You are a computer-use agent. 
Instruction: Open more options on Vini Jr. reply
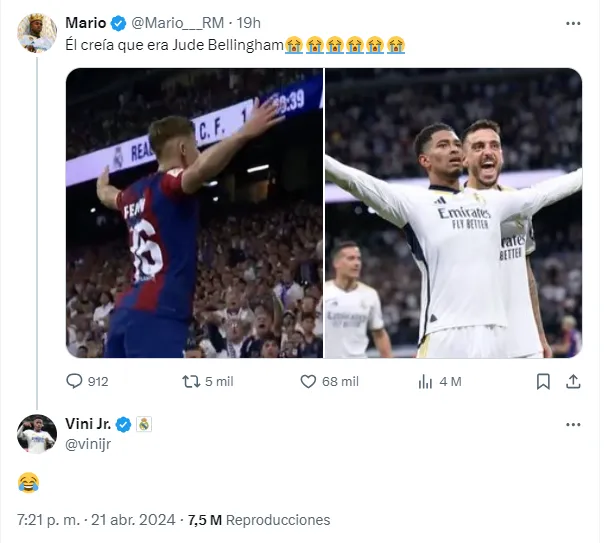click(x=573, y=424)
